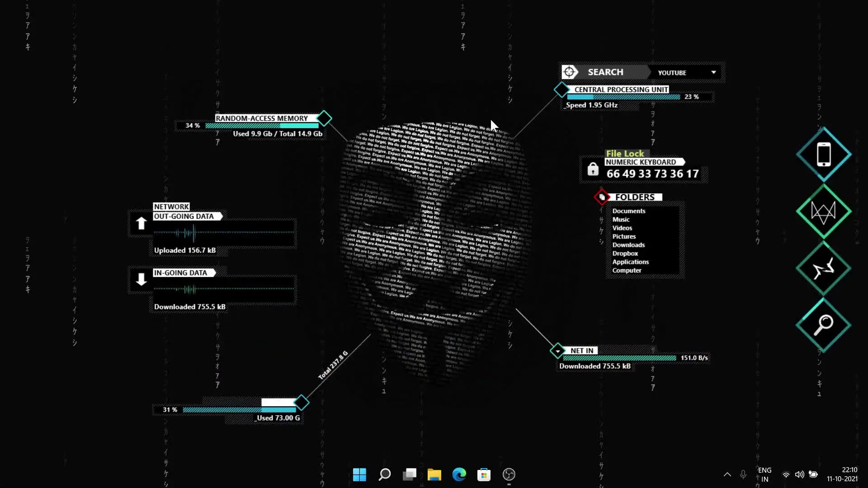Launch Microsoft Edge from the taskbar
Image resolution: width=868 pixels, height=488 pixels.
tap(459, 474)
